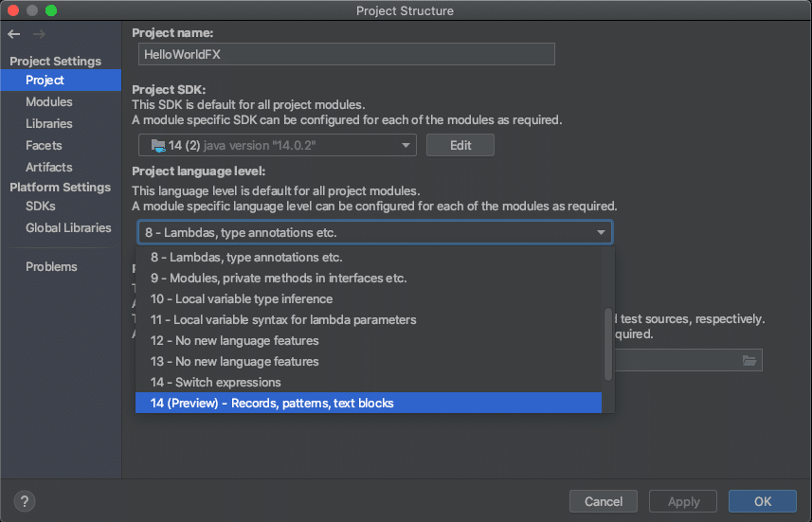The image size is (812, 522).
Task: Click the SDK folder icon in dropdown
Action: [158, 146]
